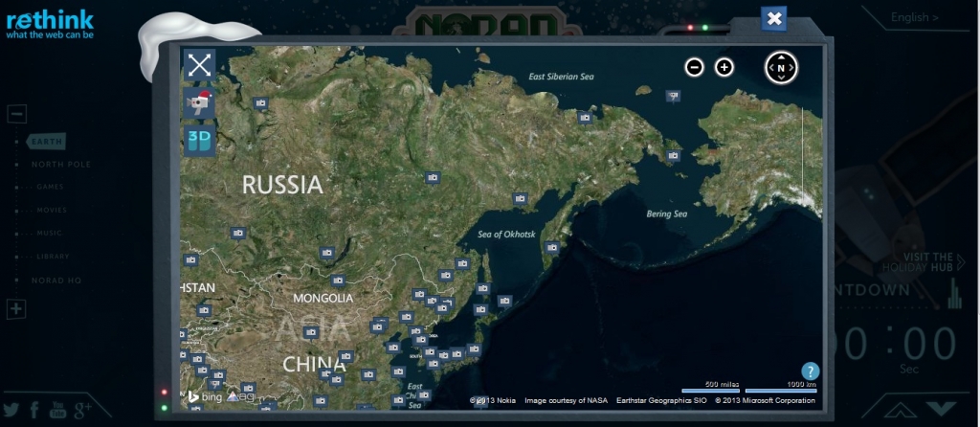980x427 pixels.
Task: Select Earth in the side menu
Action: pyautogui.click(x=47, y=142)
